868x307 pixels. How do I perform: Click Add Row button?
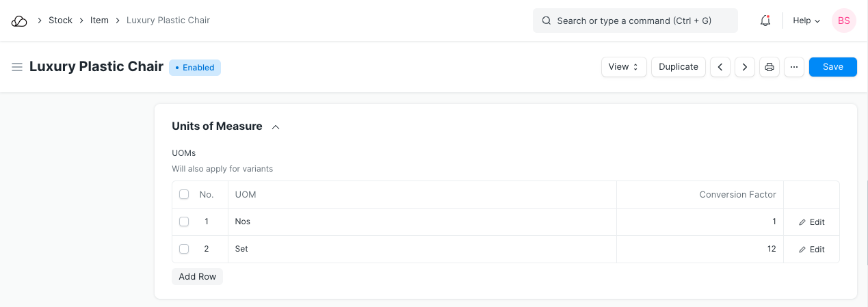[197, 276]
